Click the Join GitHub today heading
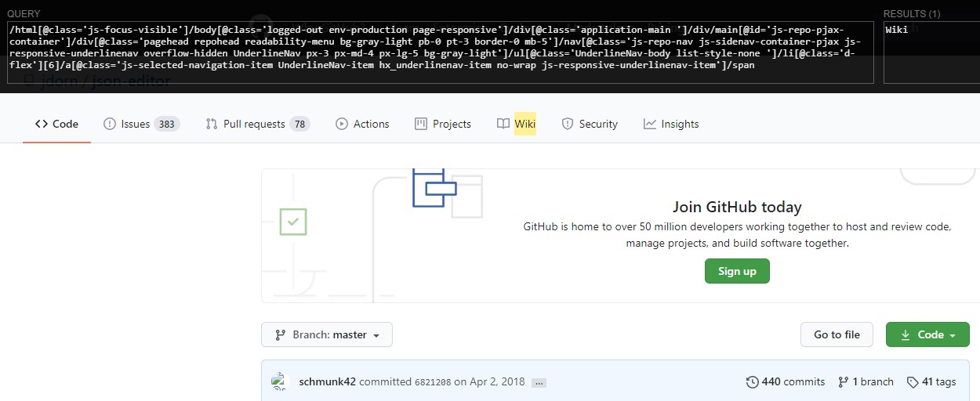The image size is (980, 401). (737, 208)
